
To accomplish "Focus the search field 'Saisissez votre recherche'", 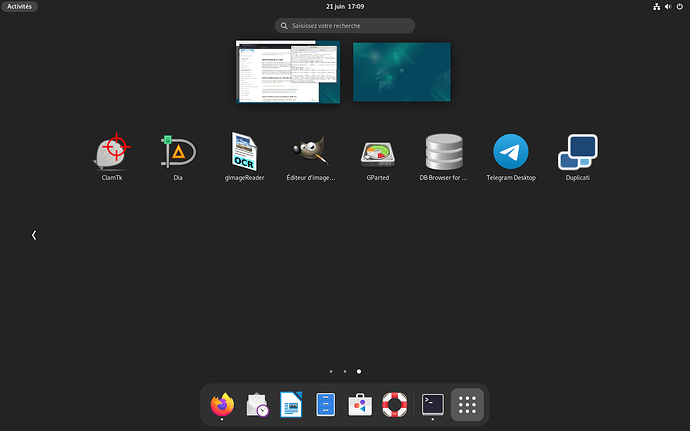I will point(345,26).
